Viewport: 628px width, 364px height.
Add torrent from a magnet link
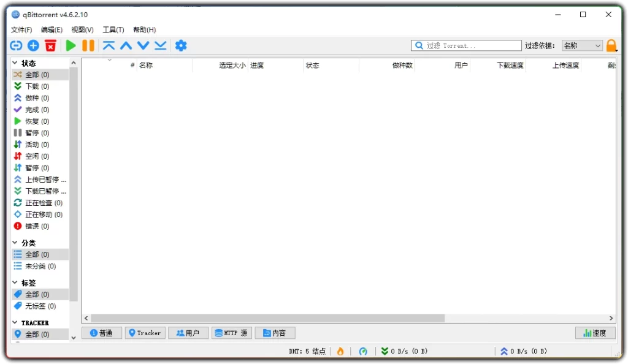click(15, 45)
